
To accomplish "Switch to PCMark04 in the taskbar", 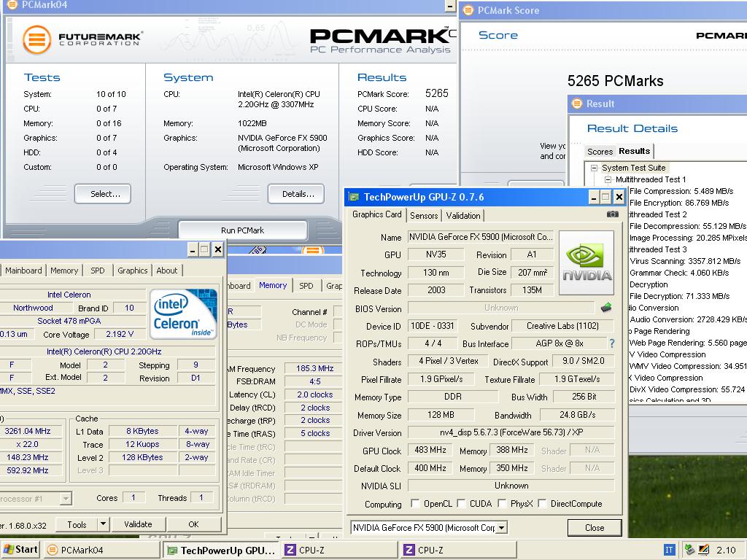I will 102,550.
